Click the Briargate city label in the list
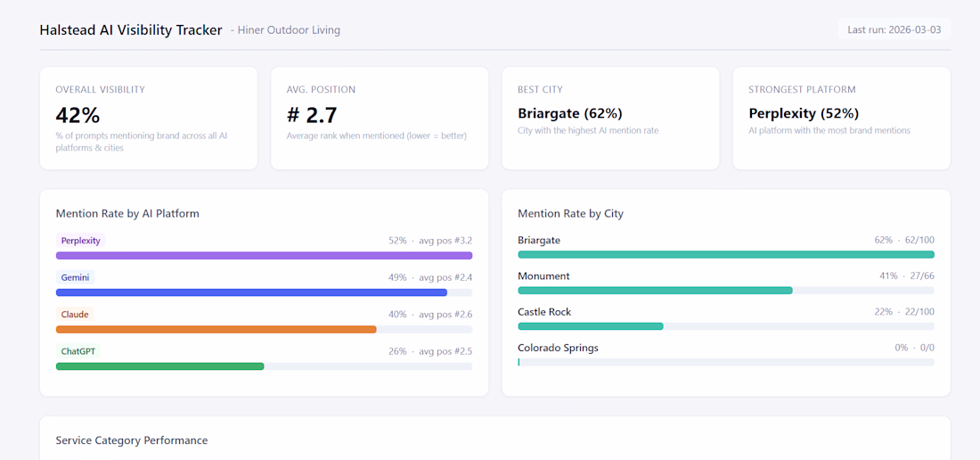Image resolution: width=980 pixels, height=460 pixels. [539, 240]
